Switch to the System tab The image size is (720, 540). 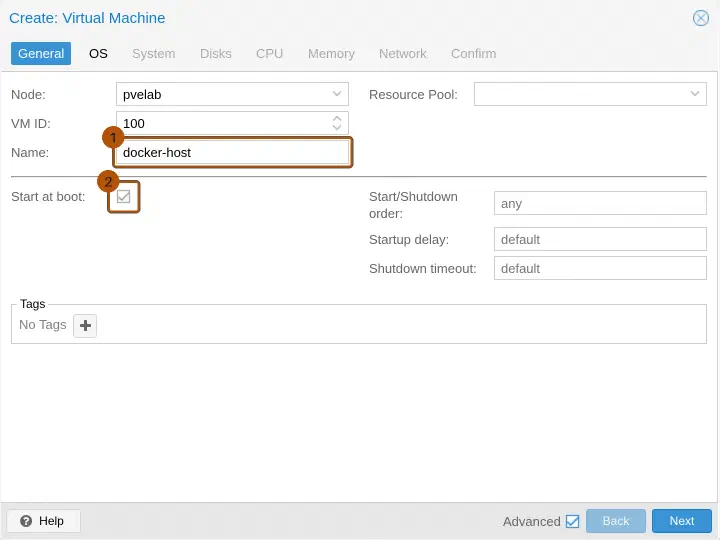coord(154,54)
